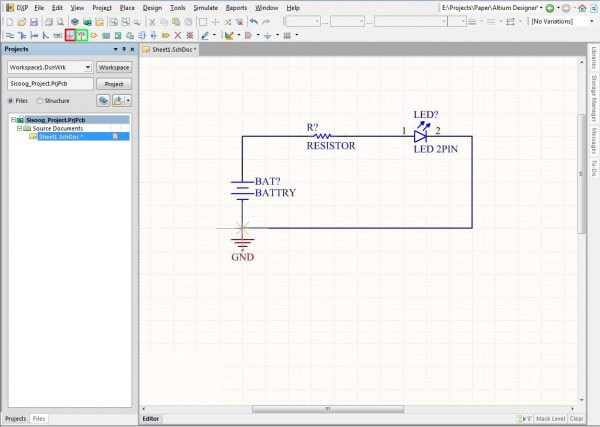The width and height of the screenshot is (600, 427).
Task: Collapse the Source Documents folder node
Action: pyautogui.click(x=19, y=128)
